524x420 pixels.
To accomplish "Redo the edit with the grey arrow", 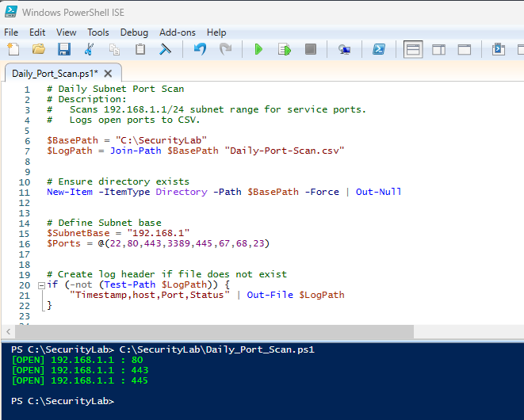I will pyautogui.click(x=226, y=49).
